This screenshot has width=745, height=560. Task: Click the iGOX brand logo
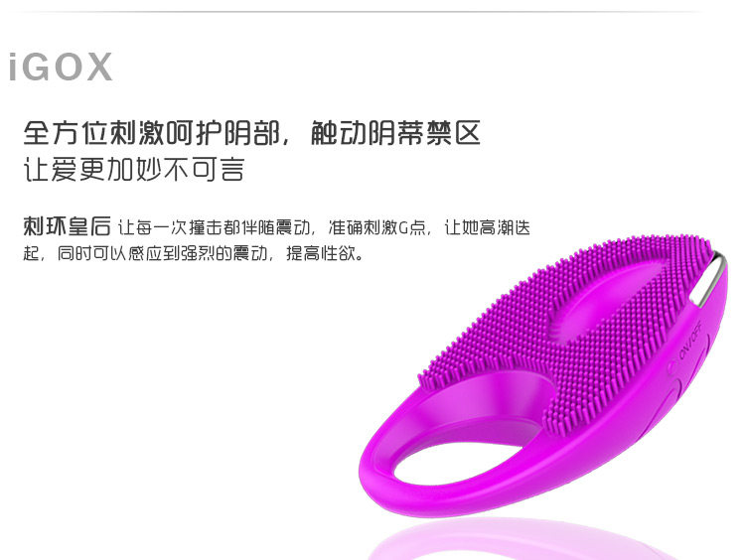[61, 67]
